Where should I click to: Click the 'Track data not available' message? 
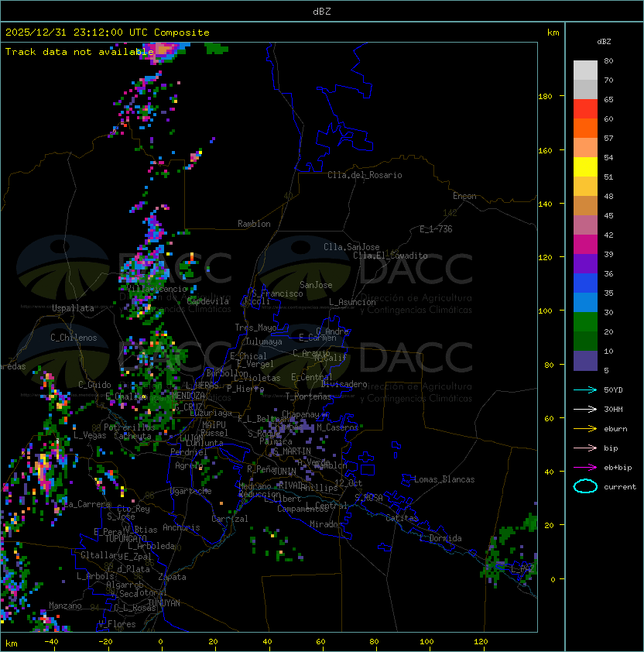point(80,52)
